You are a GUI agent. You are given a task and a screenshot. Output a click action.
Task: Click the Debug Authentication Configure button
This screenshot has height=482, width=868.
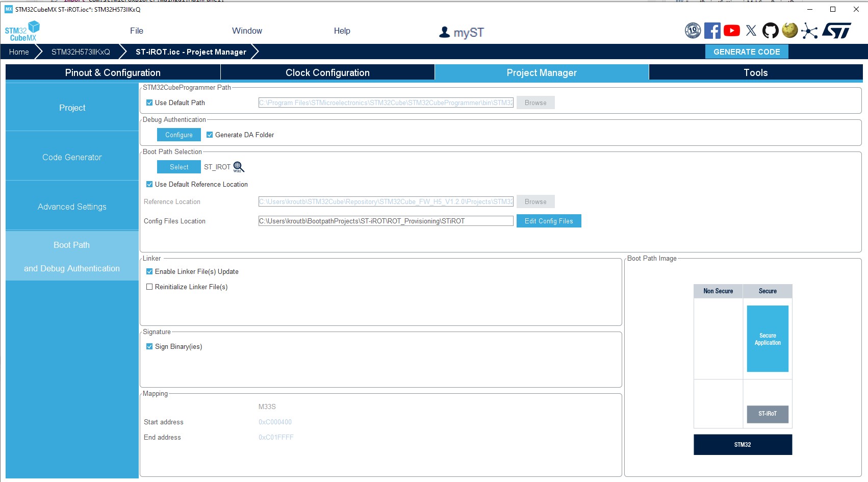[x=179, y=135]
